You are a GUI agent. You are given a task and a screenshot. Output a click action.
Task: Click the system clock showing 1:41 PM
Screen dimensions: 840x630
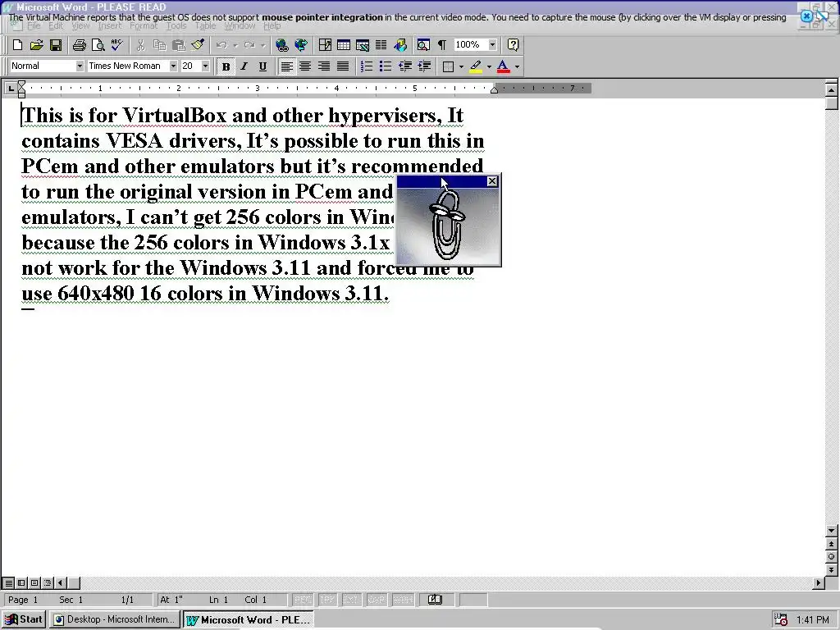click(813, 620)
